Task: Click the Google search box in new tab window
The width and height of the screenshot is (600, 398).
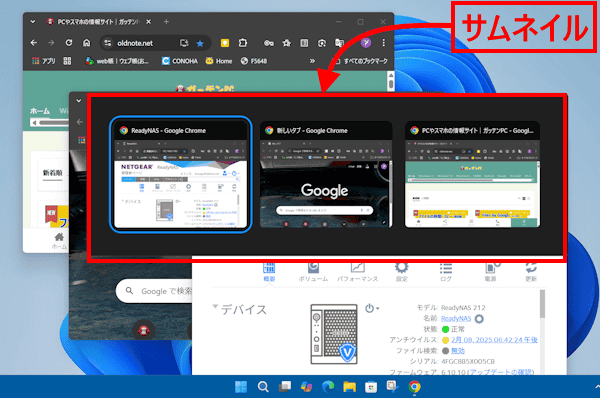Action: pos(154,291)
